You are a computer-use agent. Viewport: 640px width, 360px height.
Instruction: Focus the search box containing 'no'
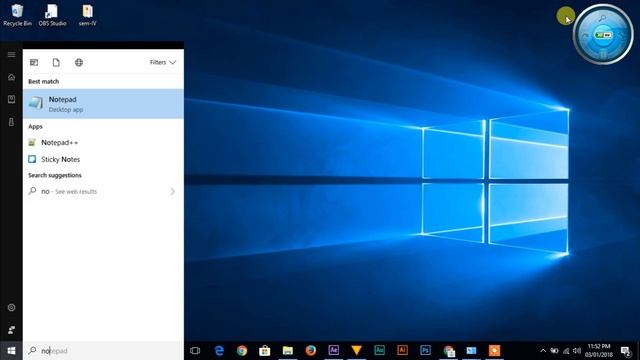tap(103, 351)
